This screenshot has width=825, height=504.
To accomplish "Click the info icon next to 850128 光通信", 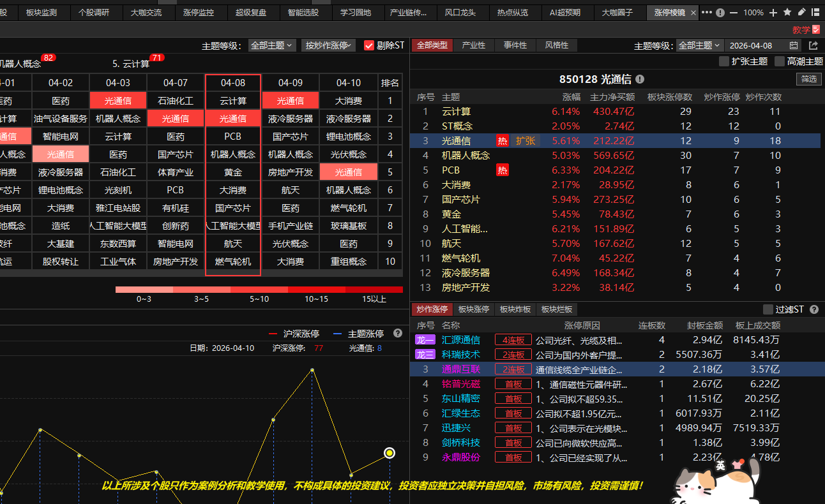I will [640, 79].
